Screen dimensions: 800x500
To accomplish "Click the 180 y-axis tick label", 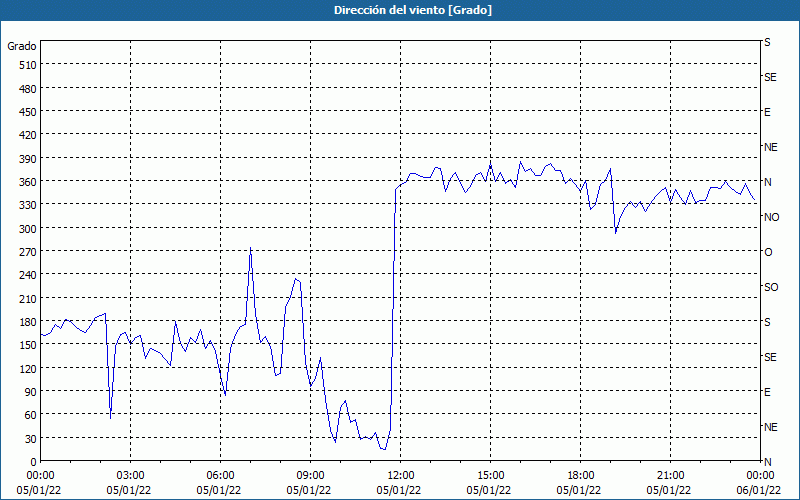I will tap(28, 322).
